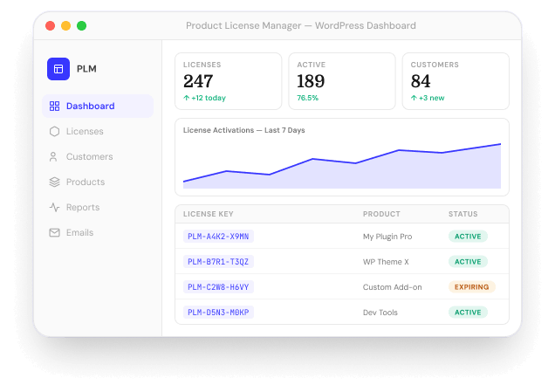Click the License Activations — Last 7 Days title

tap(243, 130)
